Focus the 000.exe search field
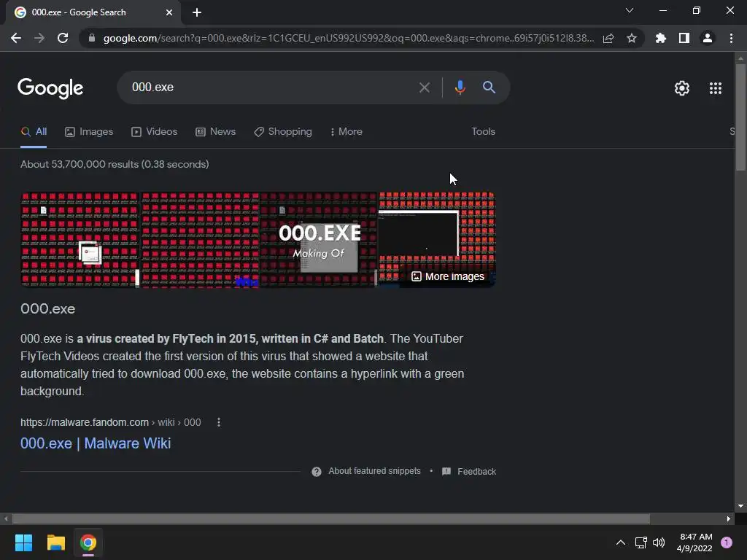This screenshot has height=560, width=747. coord(271,87)
